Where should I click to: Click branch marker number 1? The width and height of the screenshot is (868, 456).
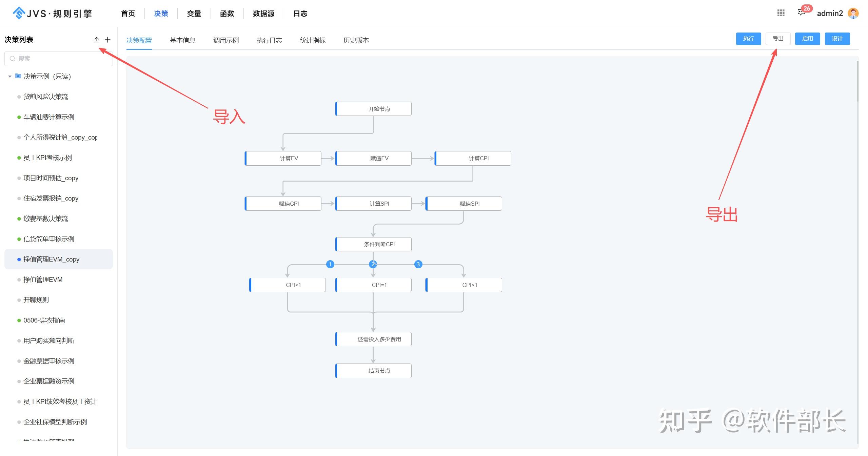click(330, 264)
